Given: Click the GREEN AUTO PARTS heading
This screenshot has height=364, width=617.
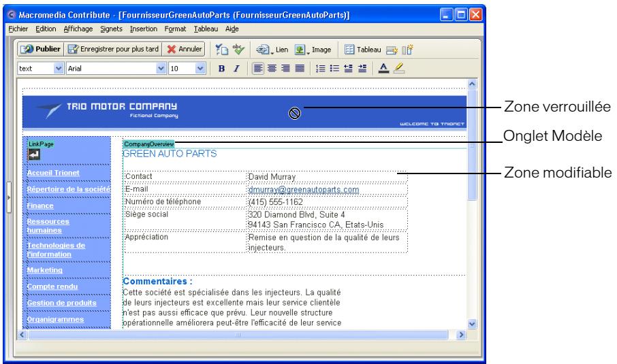Looking at the screenshot, I should [x=170, y=154].
